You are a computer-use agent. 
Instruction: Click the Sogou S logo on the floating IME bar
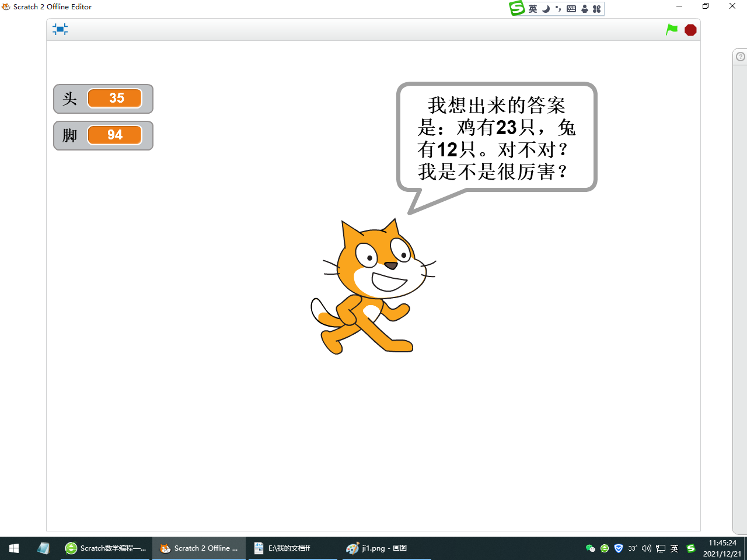tap(517, 8)
